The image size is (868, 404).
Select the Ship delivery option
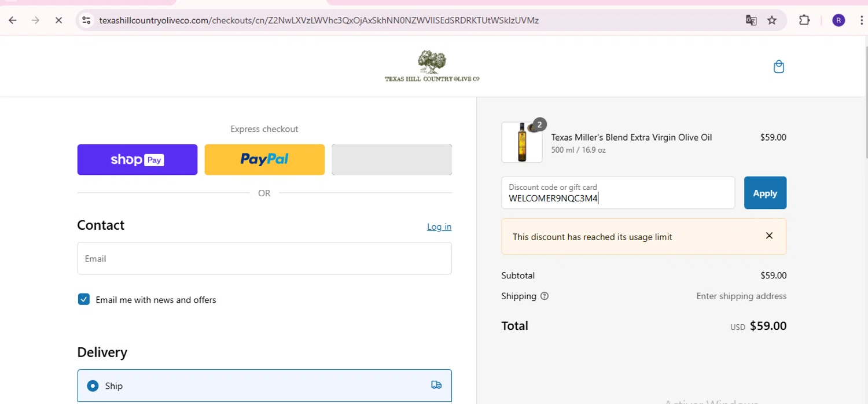[264, 385]
